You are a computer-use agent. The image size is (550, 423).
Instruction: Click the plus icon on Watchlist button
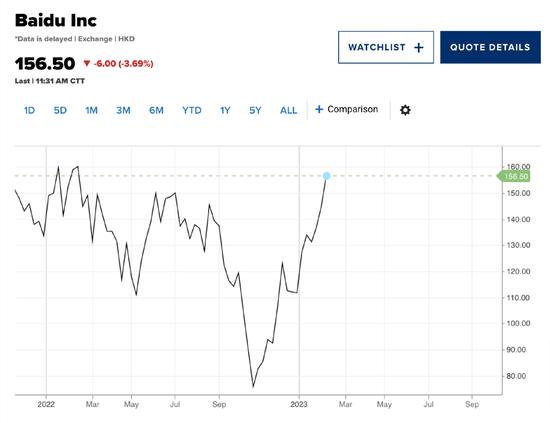coord(418,47)
